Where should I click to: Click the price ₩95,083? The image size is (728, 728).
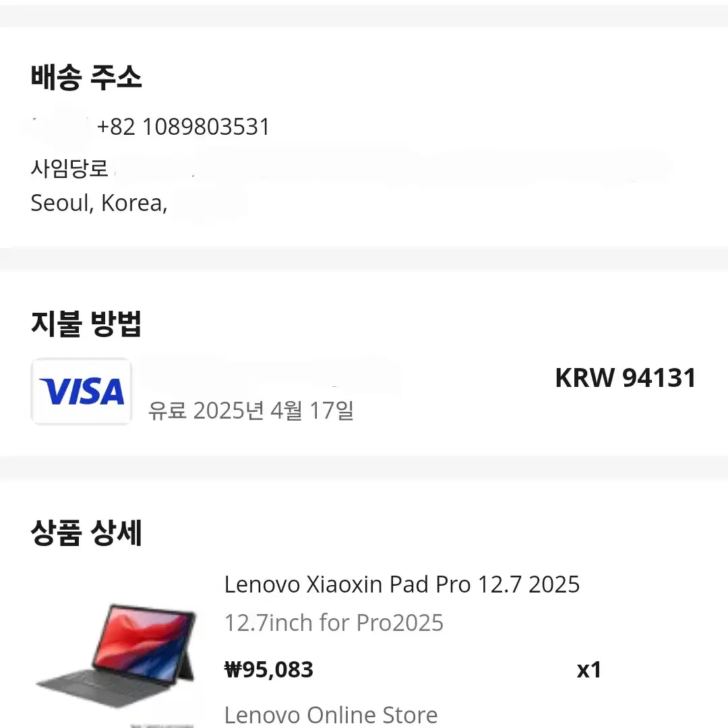268,669
